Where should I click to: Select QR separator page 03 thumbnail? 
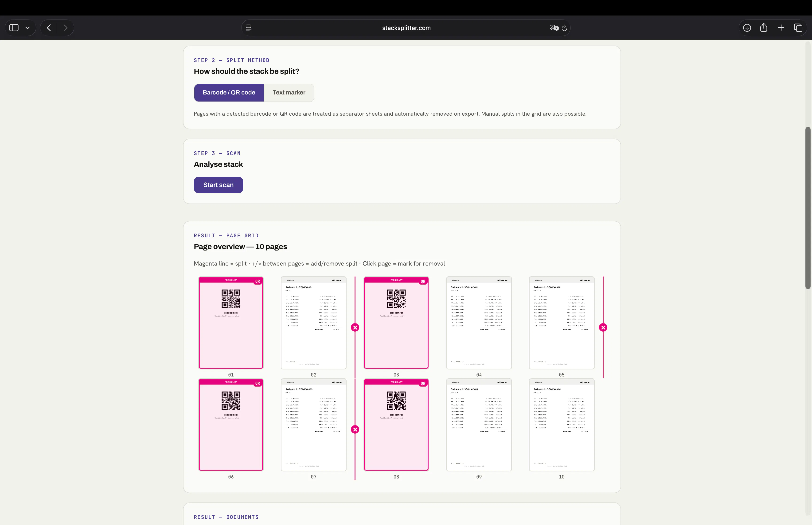[396, 322]
